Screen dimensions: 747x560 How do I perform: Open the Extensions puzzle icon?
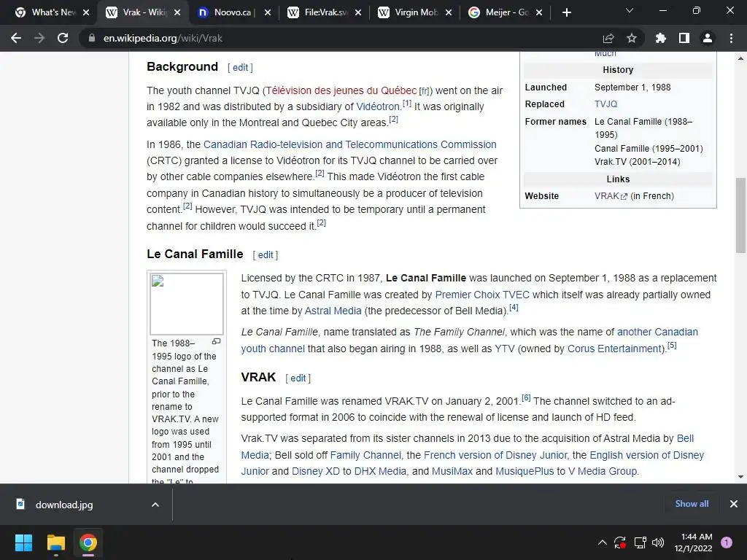[661, 38]
